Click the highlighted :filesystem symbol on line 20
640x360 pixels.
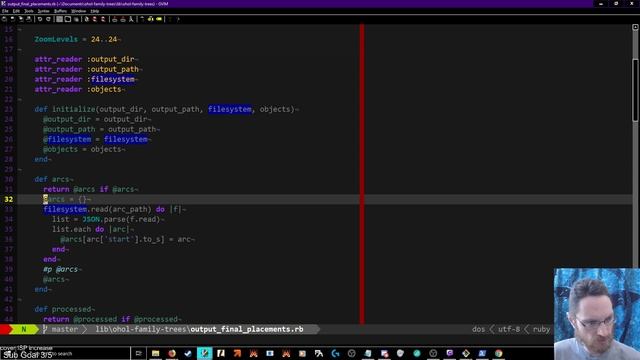111,79
